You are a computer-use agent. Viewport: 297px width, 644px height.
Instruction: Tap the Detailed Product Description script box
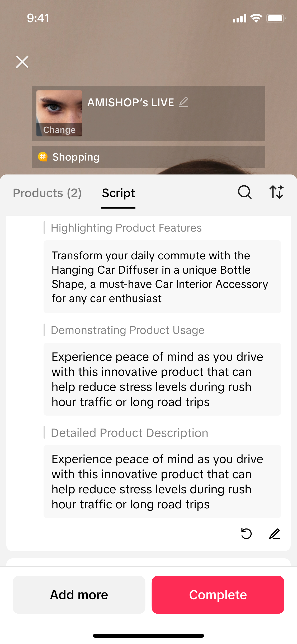coord(162,481)
